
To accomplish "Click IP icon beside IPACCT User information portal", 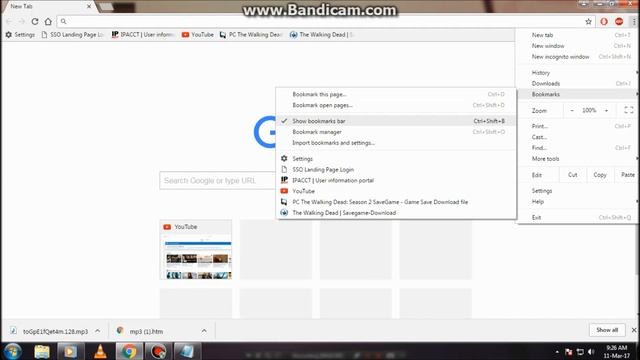I will pos(284,180).
